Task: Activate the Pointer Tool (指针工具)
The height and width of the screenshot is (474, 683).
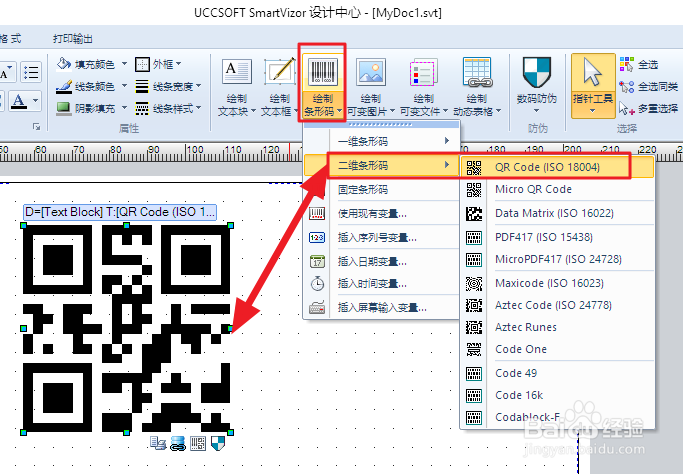Action: click(x=593, y=86)
